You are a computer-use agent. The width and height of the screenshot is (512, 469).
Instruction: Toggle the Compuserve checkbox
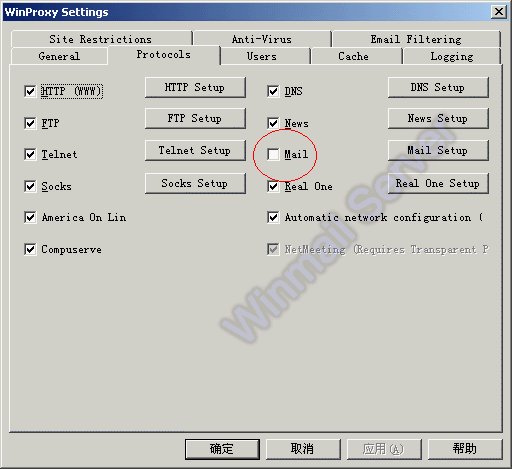click(x=30, y=249)
